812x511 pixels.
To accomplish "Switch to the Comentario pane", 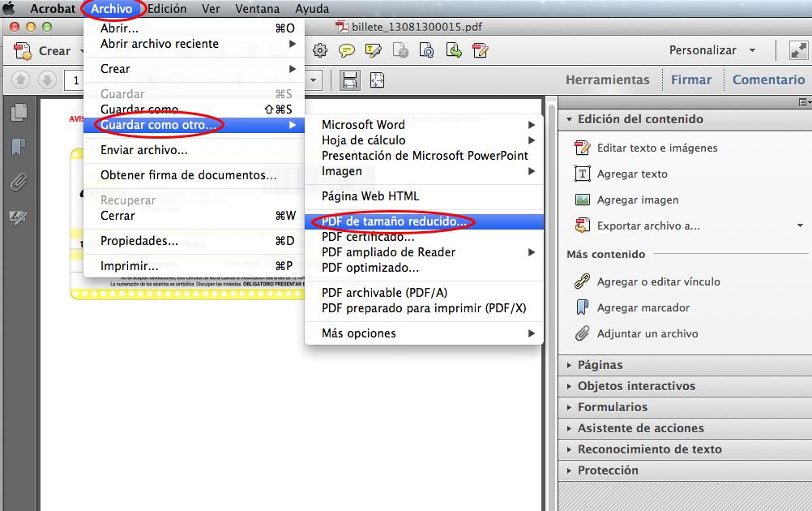I will click(x=768, y=79).
